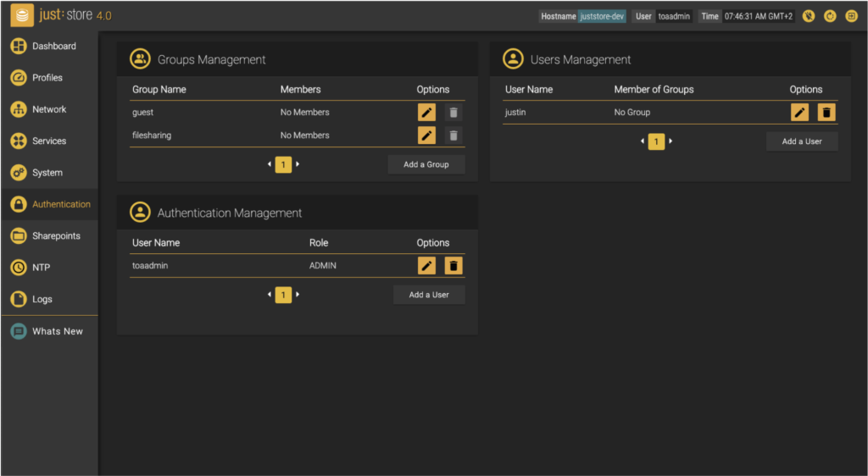This screenshot has height=476, width=868.
Task: Open the Network menu item
Action: [49, 109]
